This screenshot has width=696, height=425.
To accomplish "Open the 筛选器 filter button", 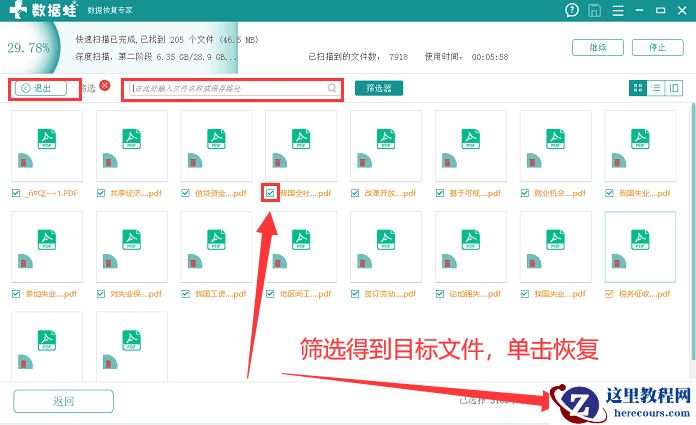I will 379,88.
